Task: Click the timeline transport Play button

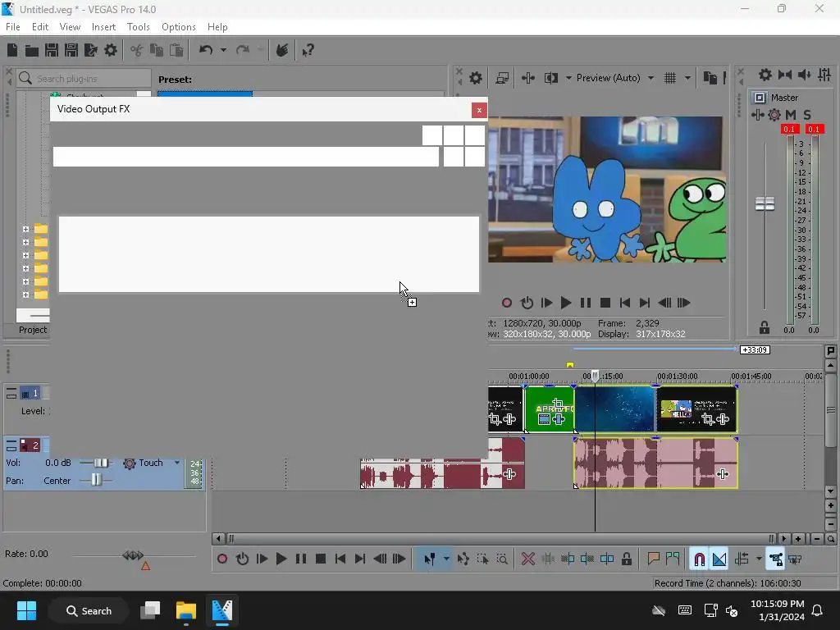Action: [x=281, y=559]
